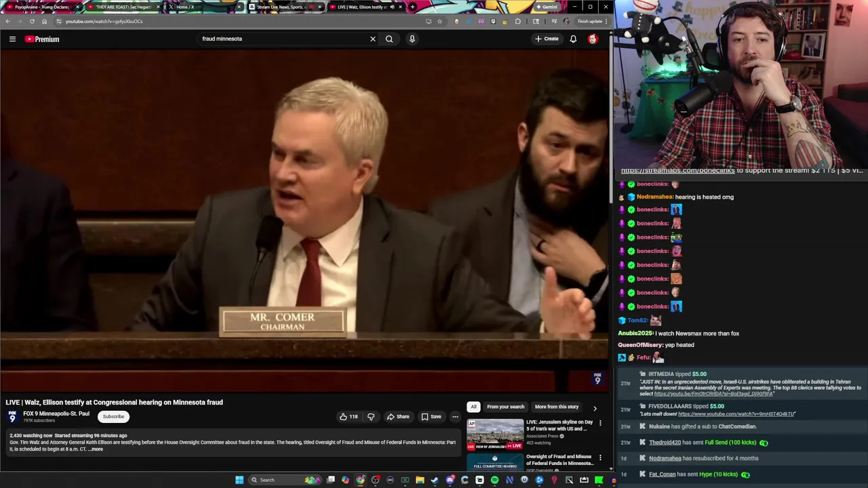
Task: Go to the YouTube Premium home logo
Action: [x=42, y=39]
